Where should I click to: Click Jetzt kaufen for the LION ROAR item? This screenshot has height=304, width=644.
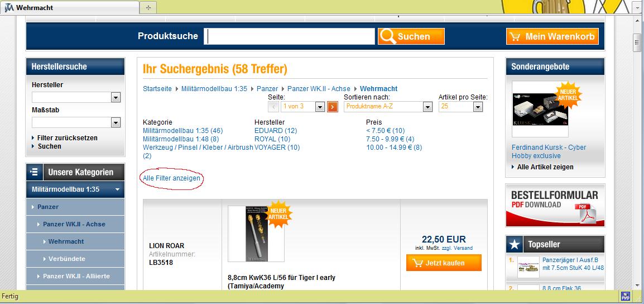pyautogui.click(x=444, y=263)
